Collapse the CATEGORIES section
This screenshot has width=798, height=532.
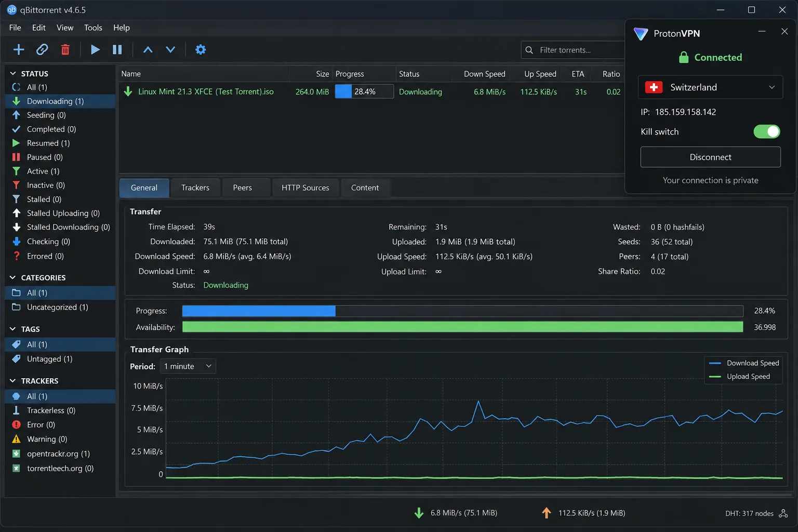(13, 277)
